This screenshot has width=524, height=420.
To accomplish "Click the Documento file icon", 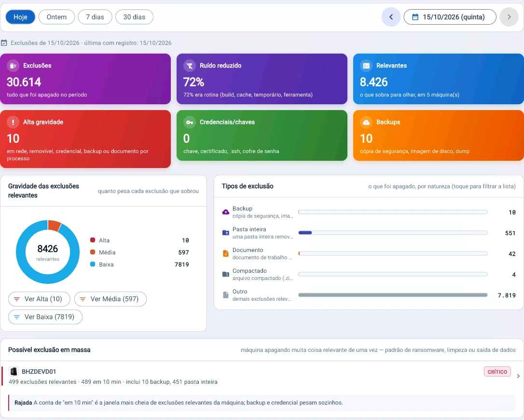I will tap(226, 253).
